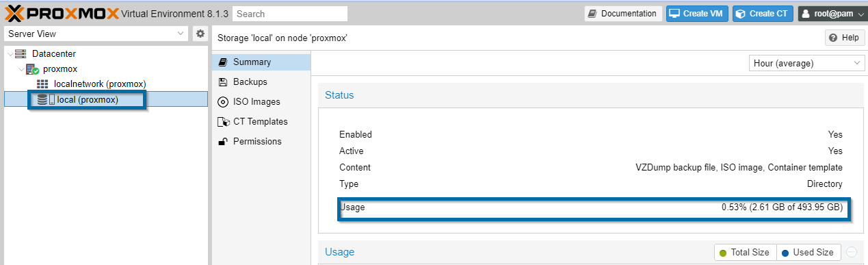
Task: Select Datacenter in the tree
Action: coord(53,53)
